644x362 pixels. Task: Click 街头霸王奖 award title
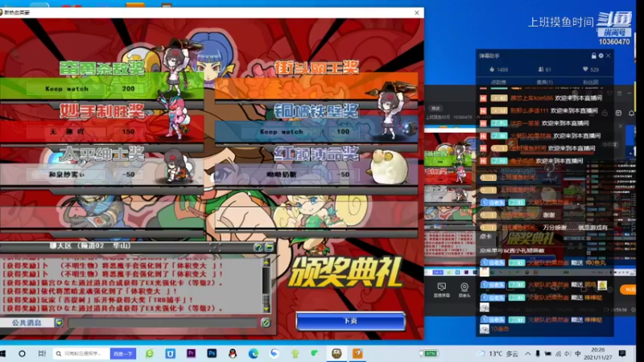pos(316,68)
